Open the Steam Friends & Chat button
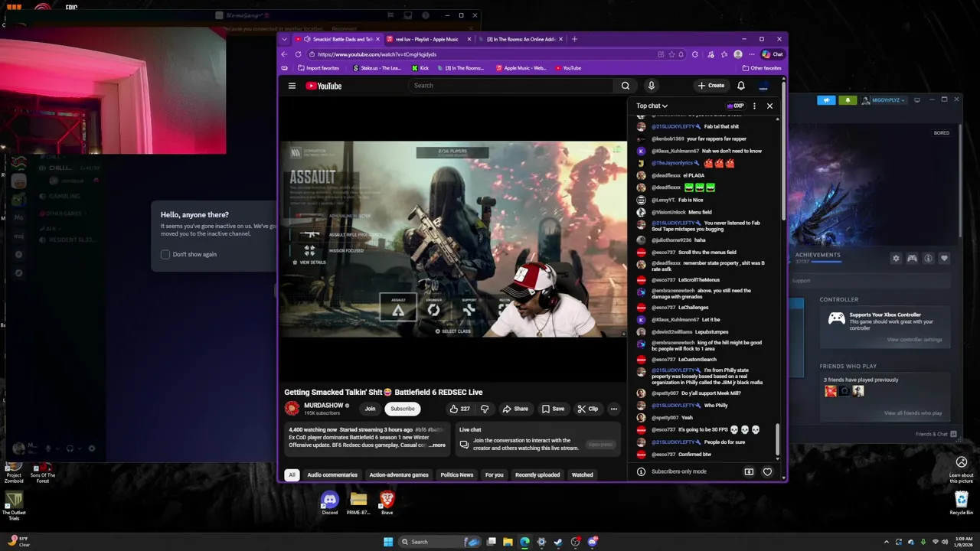 pos(936,434)
